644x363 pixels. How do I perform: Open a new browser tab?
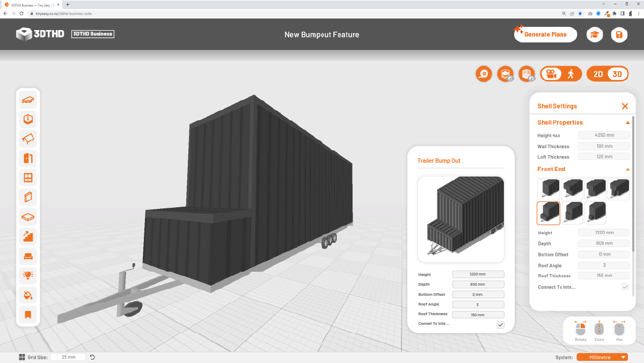68,4
